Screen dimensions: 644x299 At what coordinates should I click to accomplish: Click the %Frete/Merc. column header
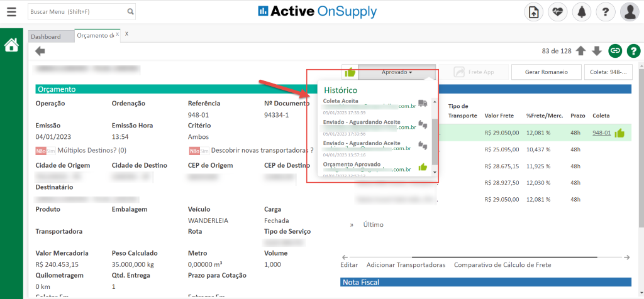tap(545, 116)
